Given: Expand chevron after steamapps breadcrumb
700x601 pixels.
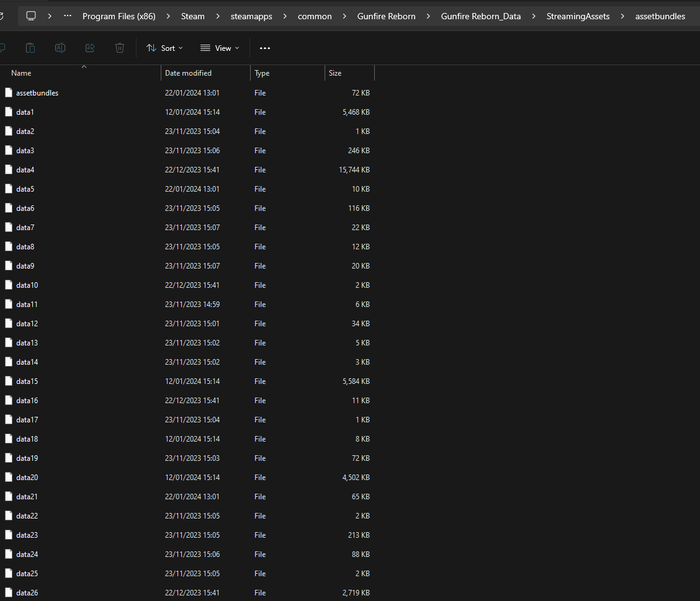Looking at the screenshot, I should pyautogui.click(x=285, y=16).
